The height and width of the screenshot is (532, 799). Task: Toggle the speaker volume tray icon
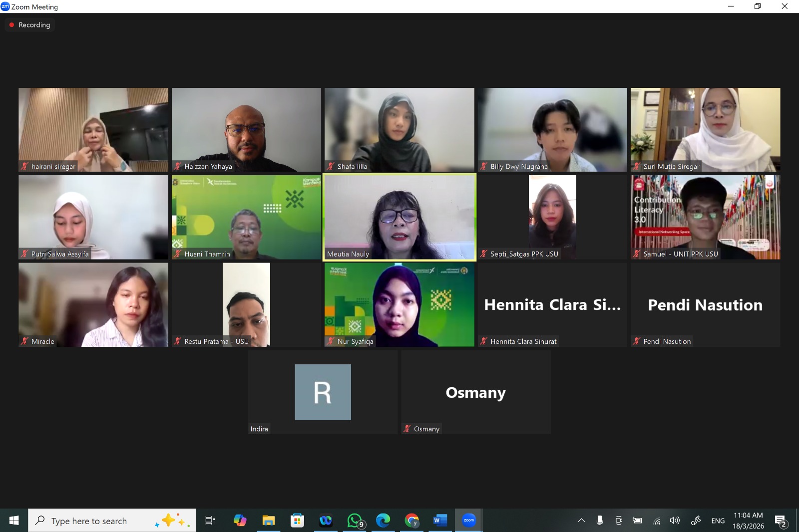675,521
